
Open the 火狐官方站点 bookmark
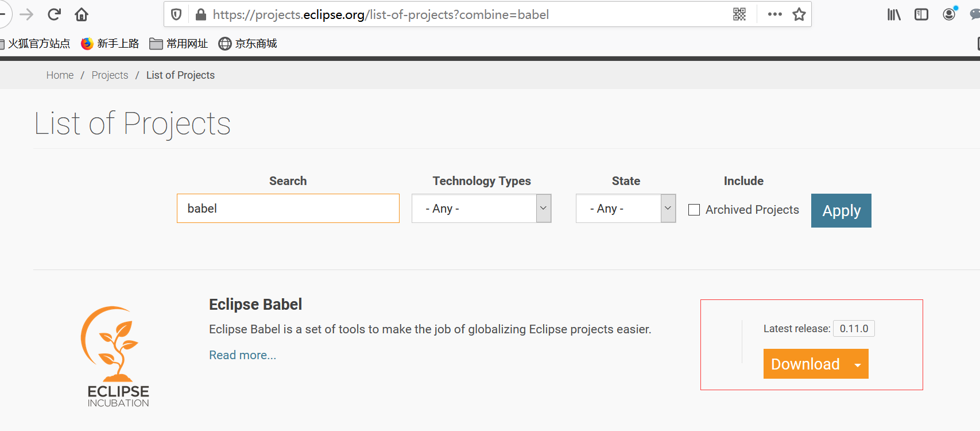(35, 44)
